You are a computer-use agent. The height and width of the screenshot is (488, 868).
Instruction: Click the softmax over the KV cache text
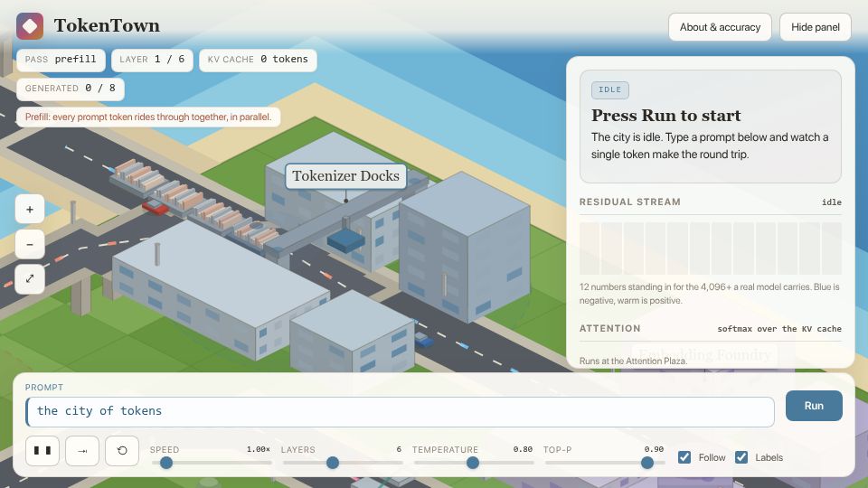point(779,329)
